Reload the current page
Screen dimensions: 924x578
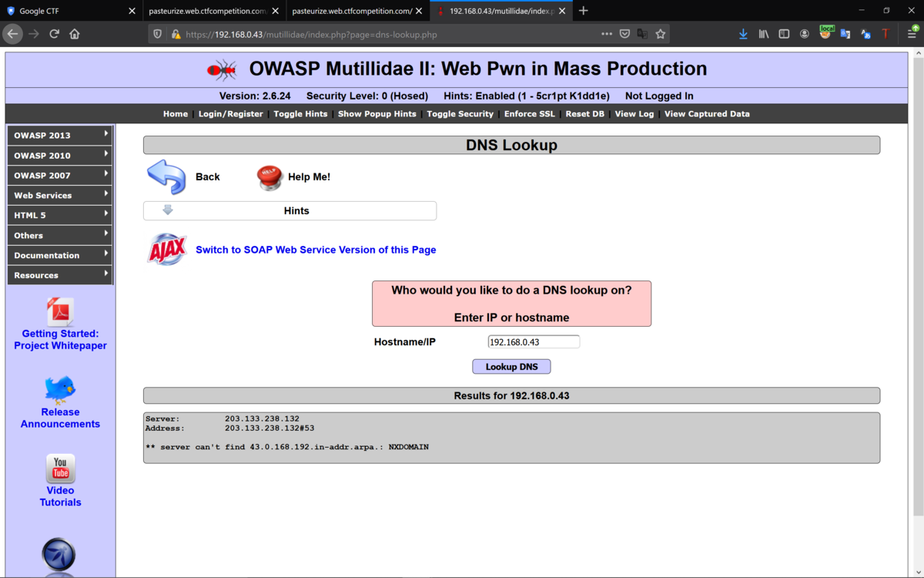(x=54, y=34)
